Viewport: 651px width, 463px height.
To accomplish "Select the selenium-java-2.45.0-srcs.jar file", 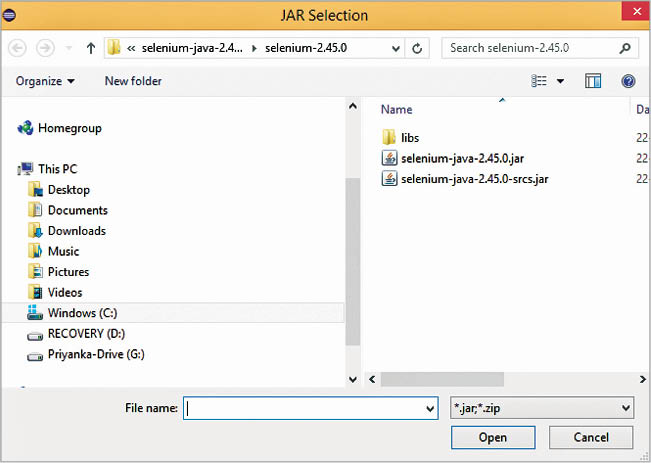I will point(475,179).
